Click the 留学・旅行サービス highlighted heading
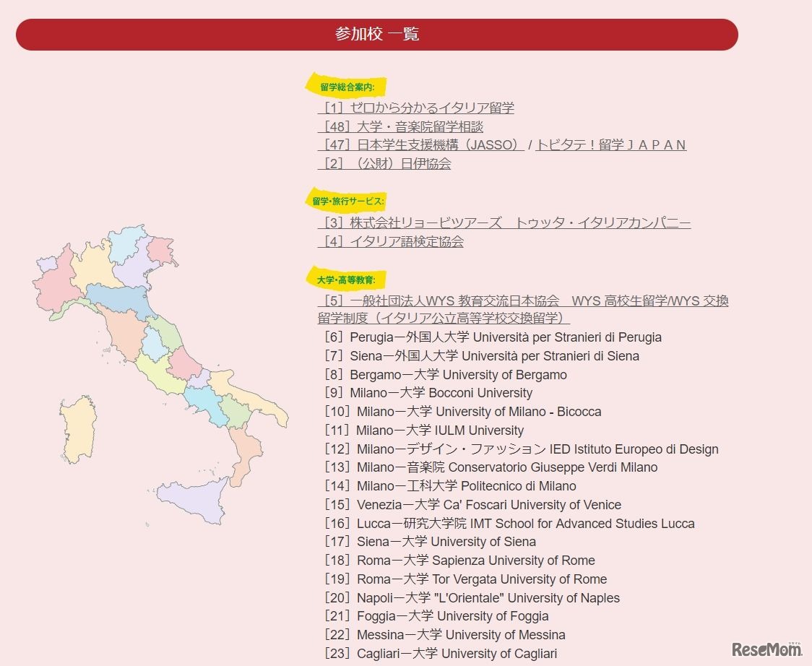The height and width of the screenshot is (666, 812). point(347,201)
